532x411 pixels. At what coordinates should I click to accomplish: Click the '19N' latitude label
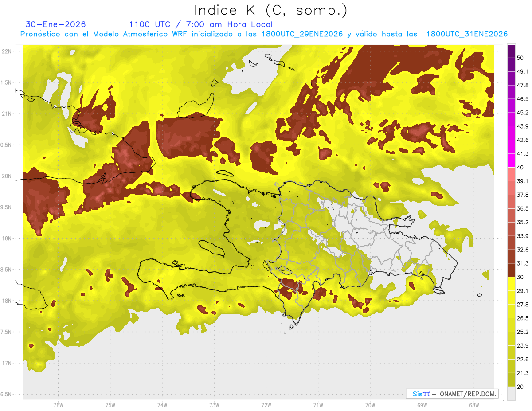point(8,238)
